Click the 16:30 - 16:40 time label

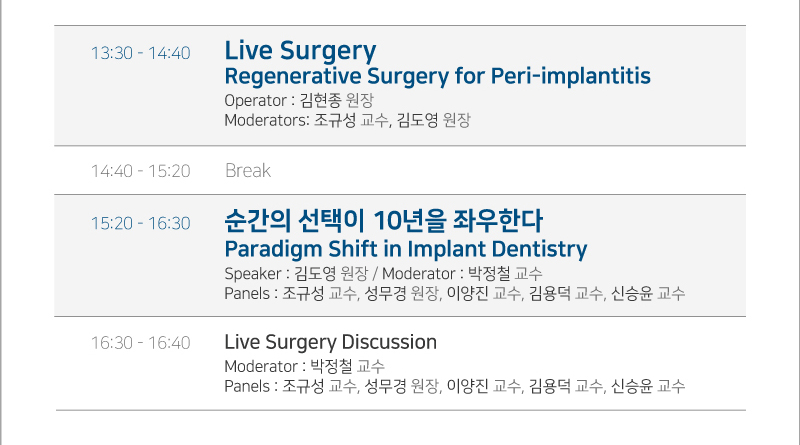point(140,343)
